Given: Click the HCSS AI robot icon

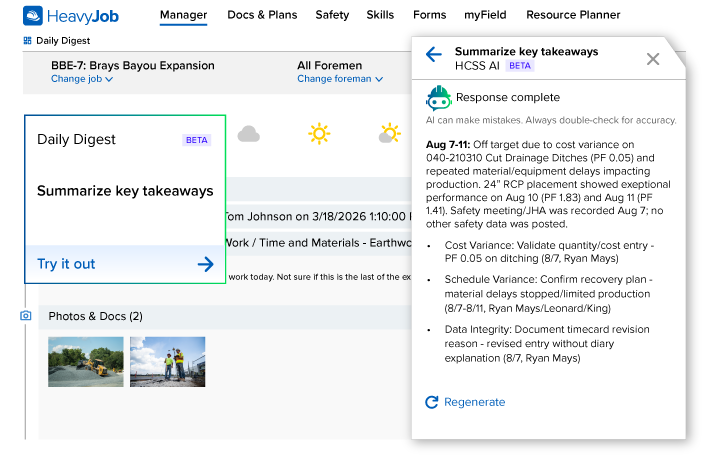Looking at the screenshot, I should (x=439, y=98).
